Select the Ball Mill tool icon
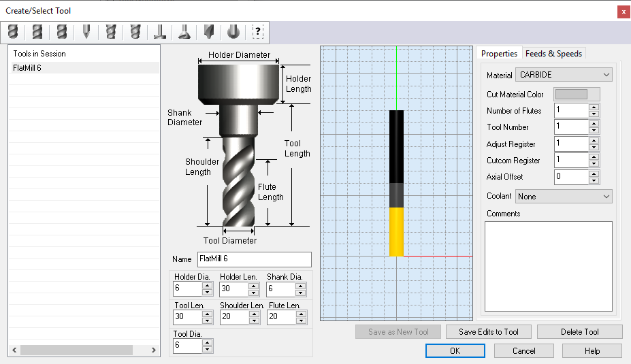 (x=13, y=32)
